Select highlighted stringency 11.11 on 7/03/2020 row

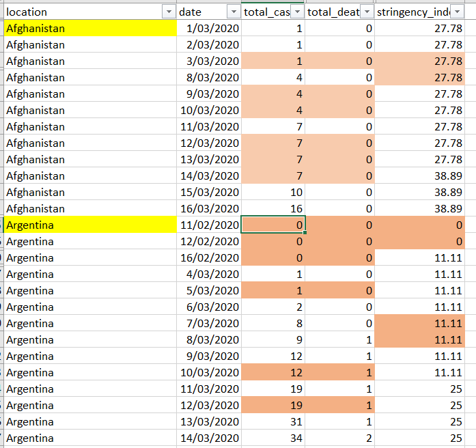(420, 323)
